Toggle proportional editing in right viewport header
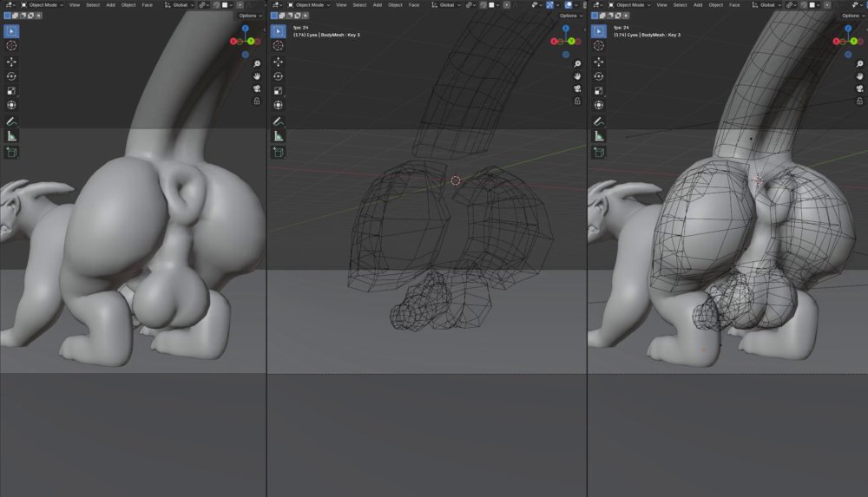The width and height of the screenshot is (868, 497). (x=827, y=5)
